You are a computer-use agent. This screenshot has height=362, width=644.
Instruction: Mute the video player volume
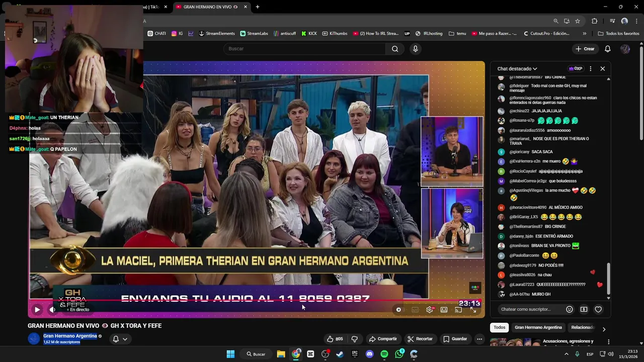click(52, 310)
